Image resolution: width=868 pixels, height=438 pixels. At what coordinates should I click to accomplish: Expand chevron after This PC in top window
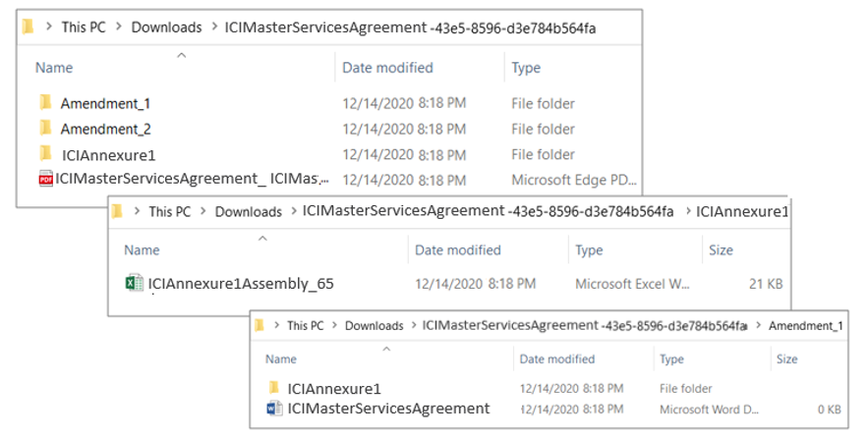(x=119, y=27)
